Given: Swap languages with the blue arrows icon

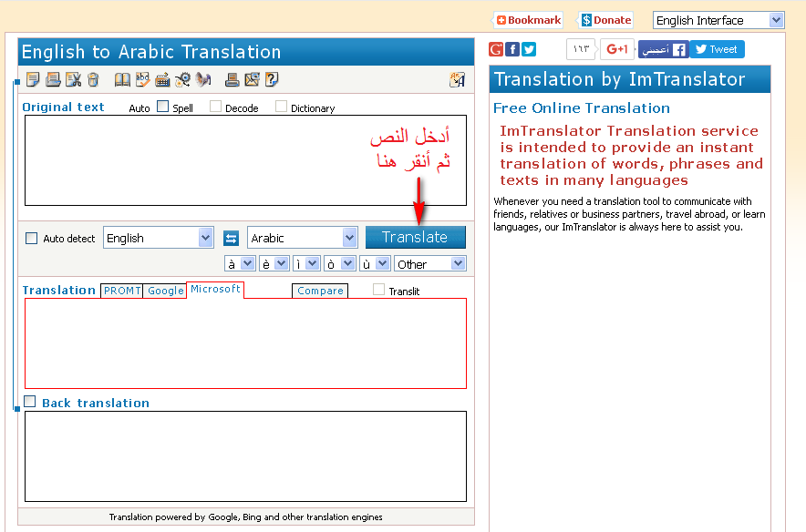Looking at the screenshot, I should click(231, 239).
